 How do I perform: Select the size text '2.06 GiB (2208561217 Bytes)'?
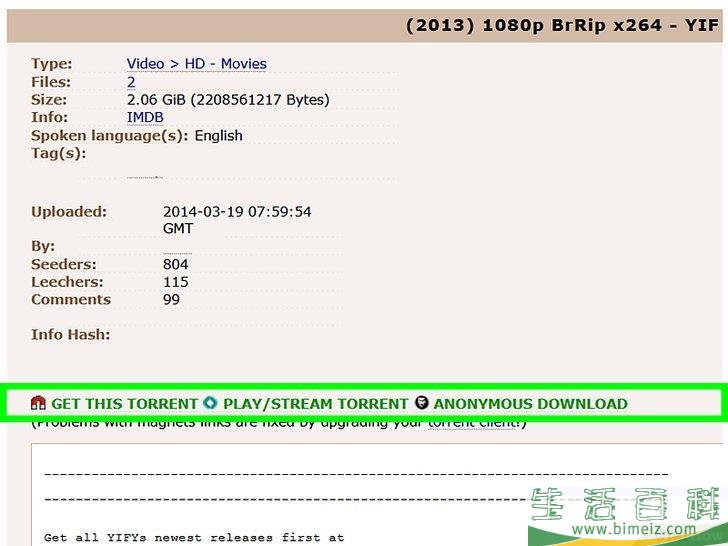228,100
